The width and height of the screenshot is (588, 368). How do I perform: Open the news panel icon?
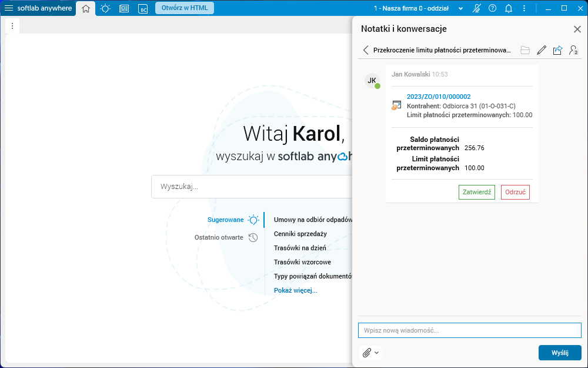(x=123, y=8)
